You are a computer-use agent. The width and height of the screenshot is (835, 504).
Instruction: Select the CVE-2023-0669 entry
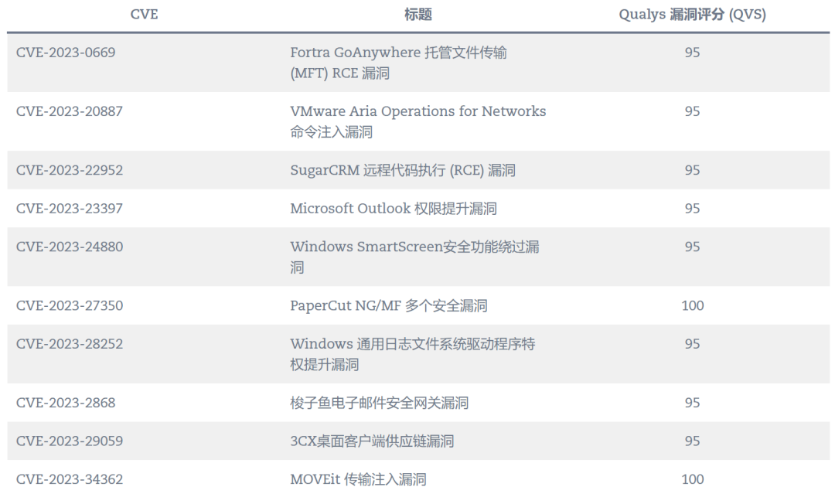(x=66, y=53)
